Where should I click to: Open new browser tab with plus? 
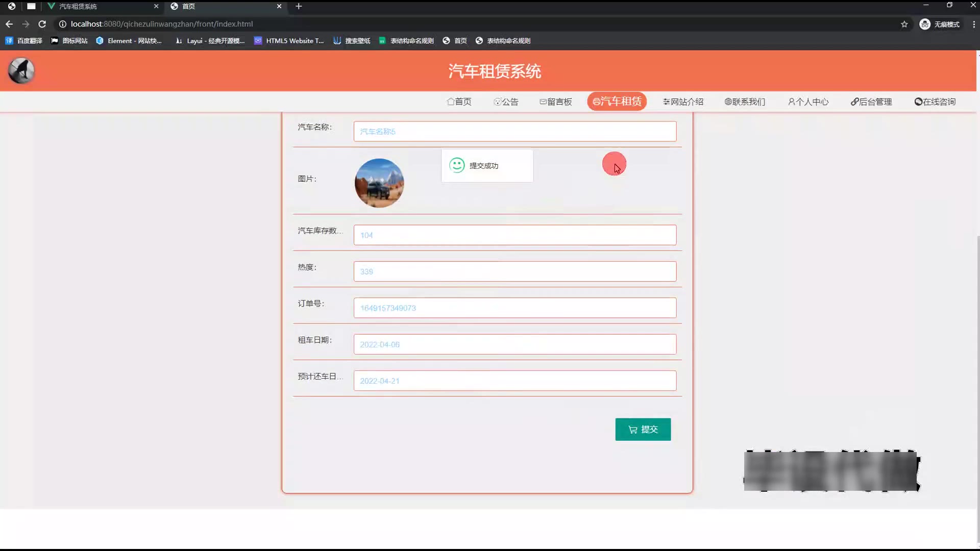[299, 6]
